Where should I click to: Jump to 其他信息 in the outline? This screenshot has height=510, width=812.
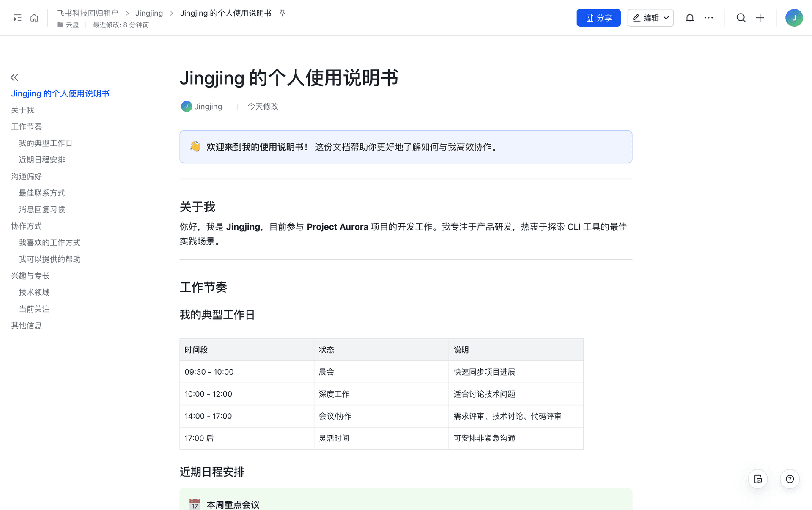click(x=26, y=325)
